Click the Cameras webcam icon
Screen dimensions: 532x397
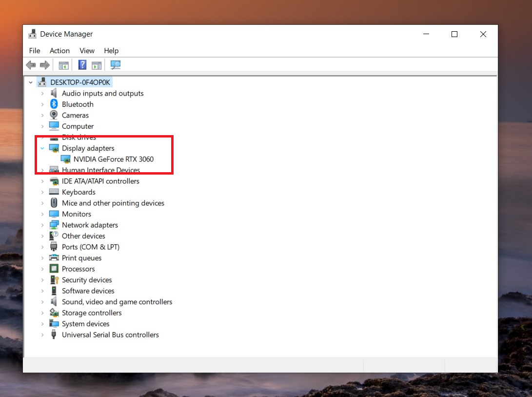point(54,115)
